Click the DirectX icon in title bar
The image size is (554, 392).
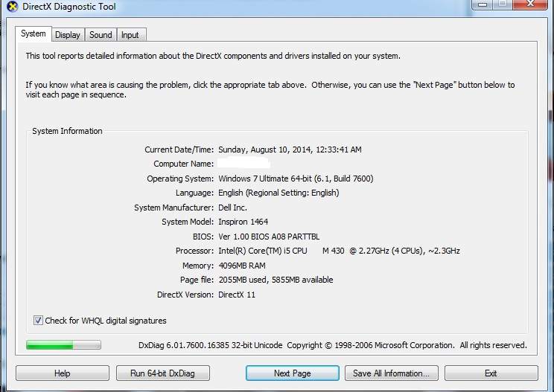(x=12, y=7)
